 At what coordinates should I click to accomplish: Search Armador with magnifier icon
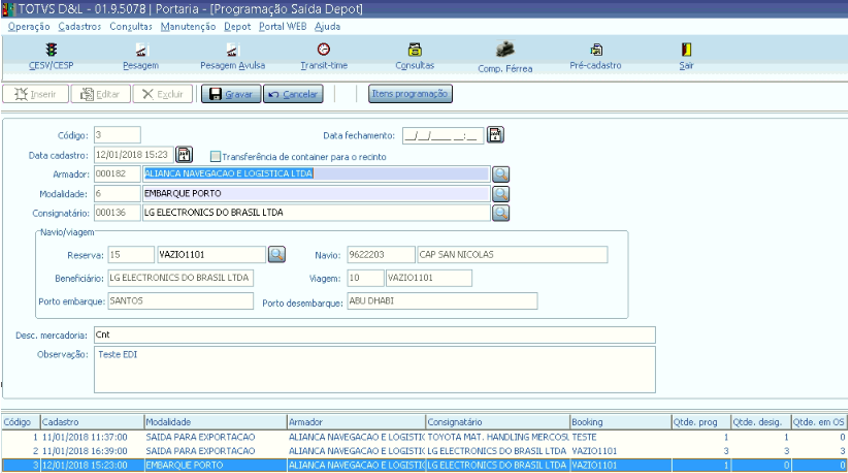[501, 174]
